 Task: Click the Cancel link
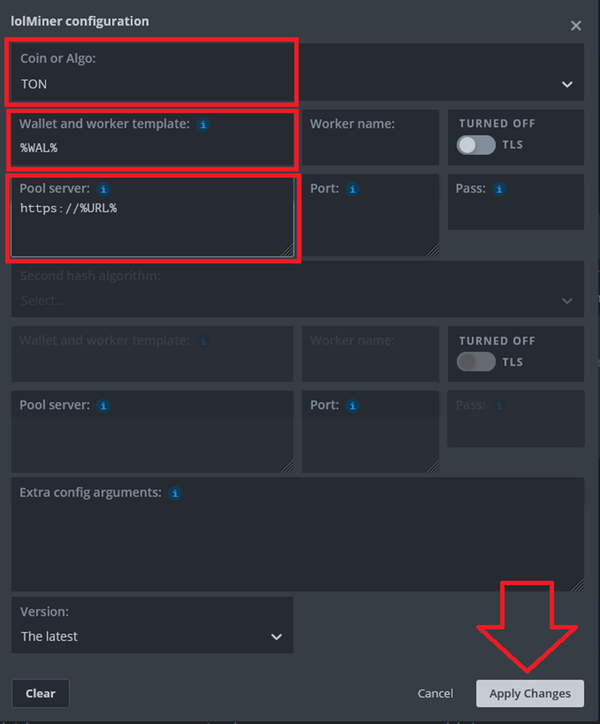pyautogui.click(x=435, y=693)
